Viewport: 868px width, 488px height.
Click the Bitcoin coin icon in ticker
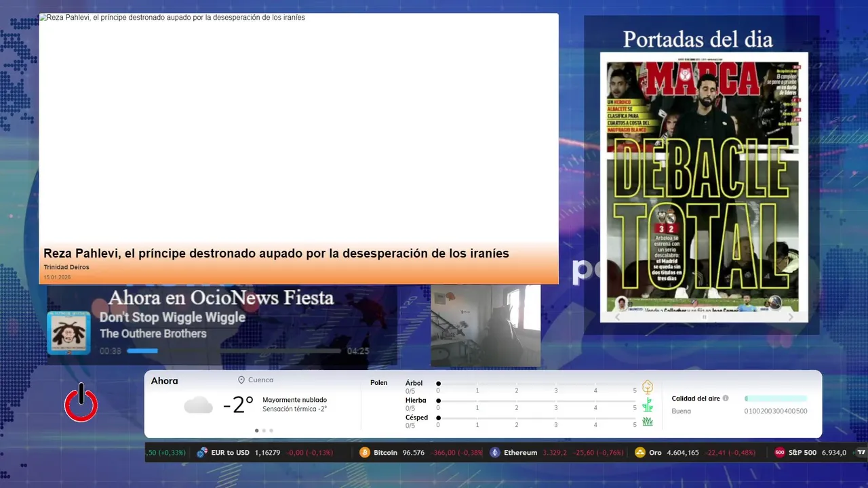coord(365,453)
